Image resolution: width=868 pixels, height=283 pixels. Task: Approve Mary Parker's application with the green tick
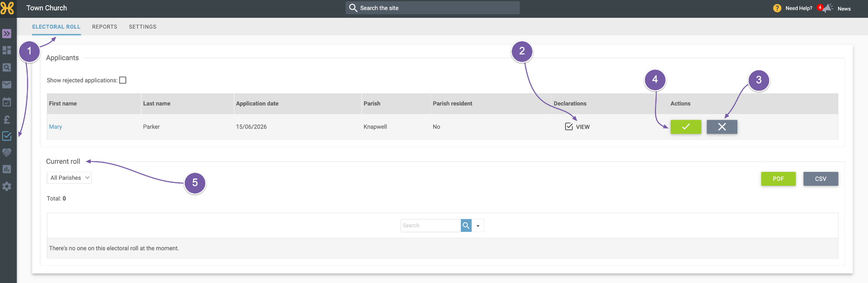pyautogui.click(x=686, y=127)
